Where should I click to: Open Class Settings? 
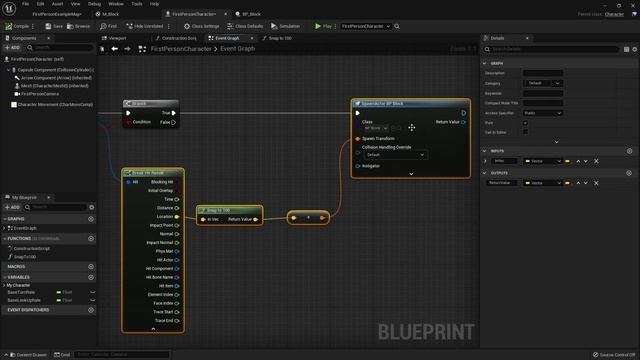(201, 26)
